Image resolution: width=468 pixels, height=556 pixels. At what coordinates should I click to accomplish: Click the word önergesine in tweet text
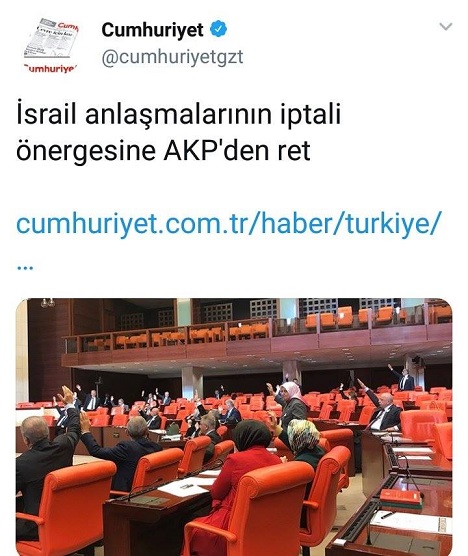click(x=86, y=151)
